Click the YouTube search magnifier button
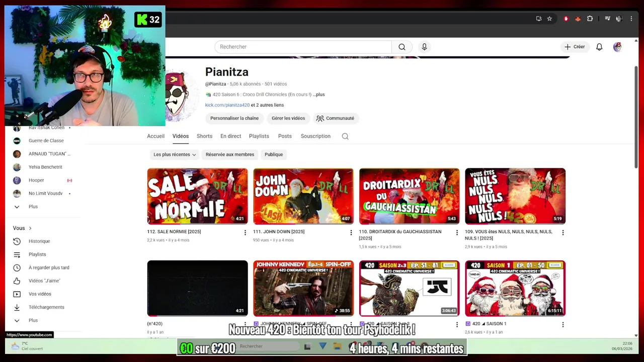 [x=402, y=47]
